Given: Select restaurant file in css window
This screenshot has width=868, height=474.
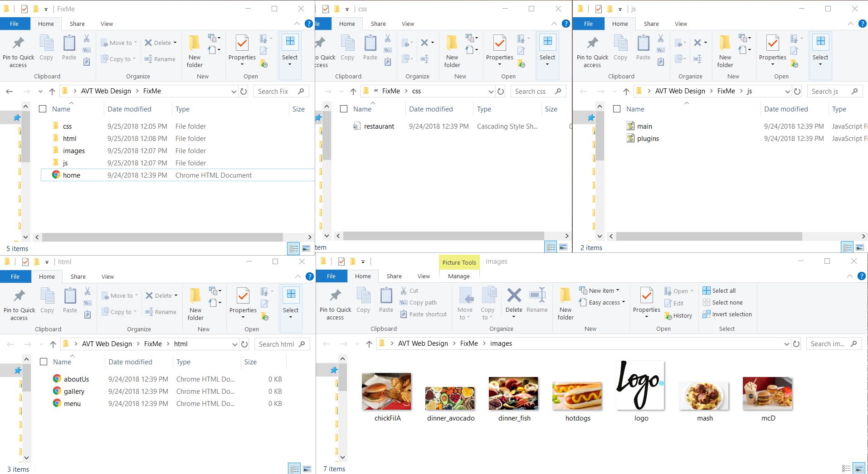Looking at the screenshot, I should tap(379, 126).
